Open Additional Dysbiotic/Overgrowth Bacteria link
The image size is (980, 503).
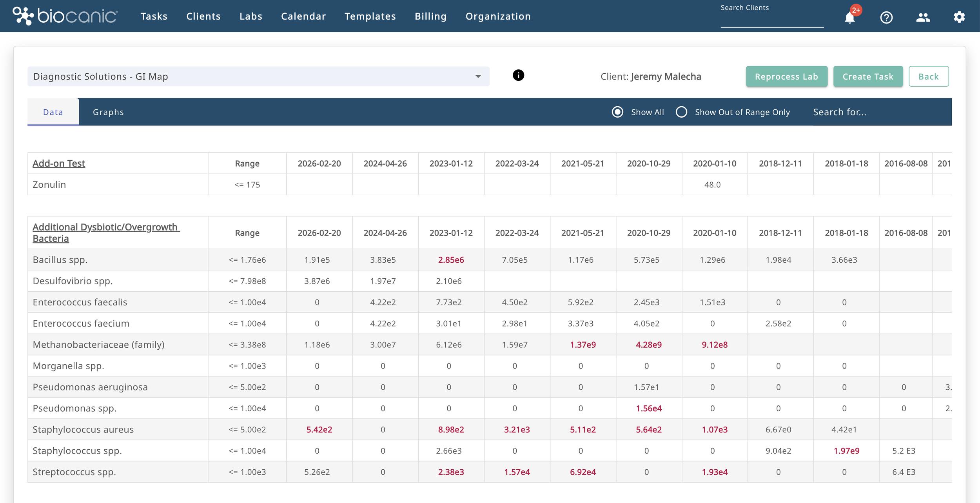click(106, 233)
